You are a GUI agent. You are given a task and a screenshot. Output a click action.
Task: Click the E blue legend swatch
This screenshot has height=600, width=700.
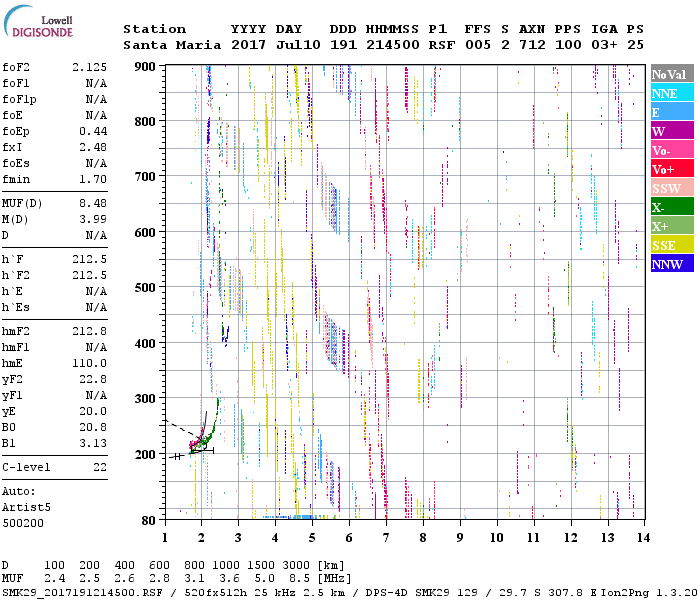672,112
